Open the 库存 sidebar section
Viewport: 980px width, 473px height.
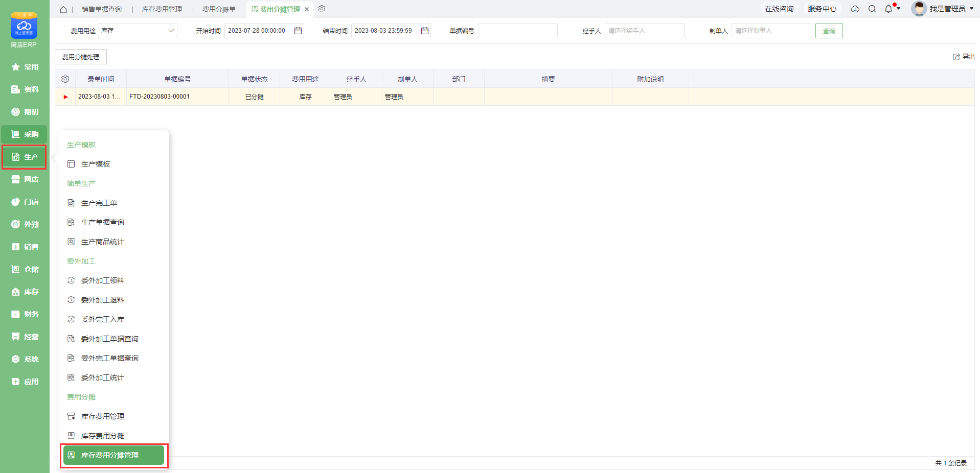pyautogui.click(x=25, y=292)
